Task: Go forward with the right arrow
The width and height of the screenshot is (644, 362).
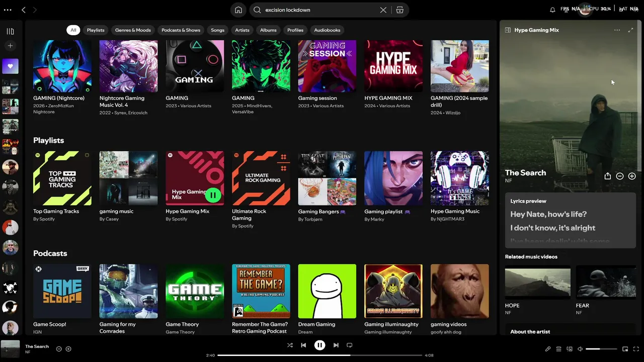Action: (35, 10)
